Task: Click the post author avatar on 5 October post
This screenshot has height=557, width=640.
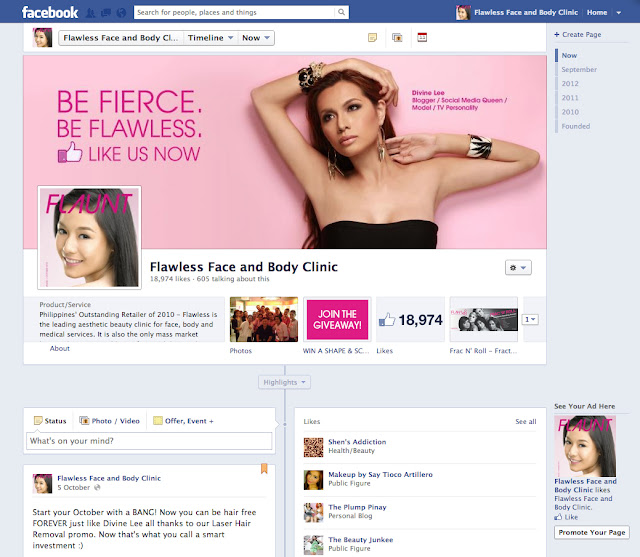Action: (x=42, y=484)
